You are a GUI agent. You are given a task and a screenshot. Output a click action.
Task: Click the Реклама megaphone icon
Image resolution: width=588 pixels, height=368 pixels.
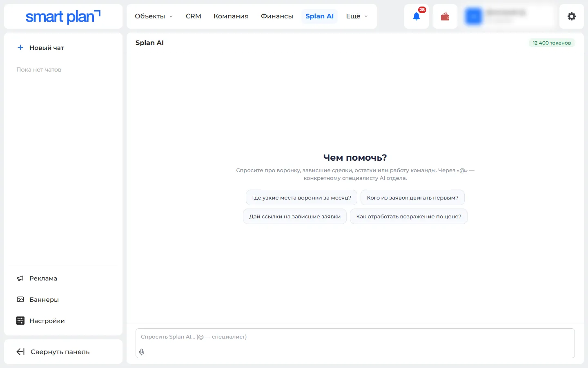pos(20,278)
